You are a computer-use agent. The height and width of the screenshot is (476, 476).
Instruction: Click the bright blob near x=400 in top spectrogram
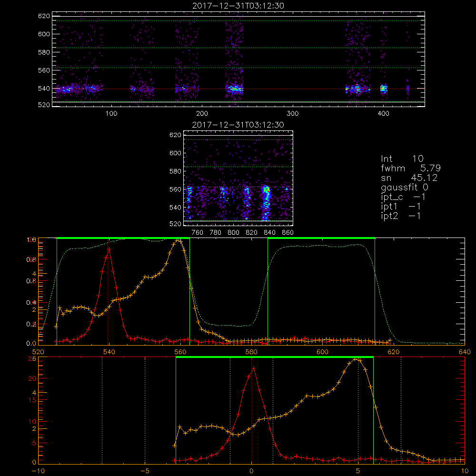[x=384, y=89]
